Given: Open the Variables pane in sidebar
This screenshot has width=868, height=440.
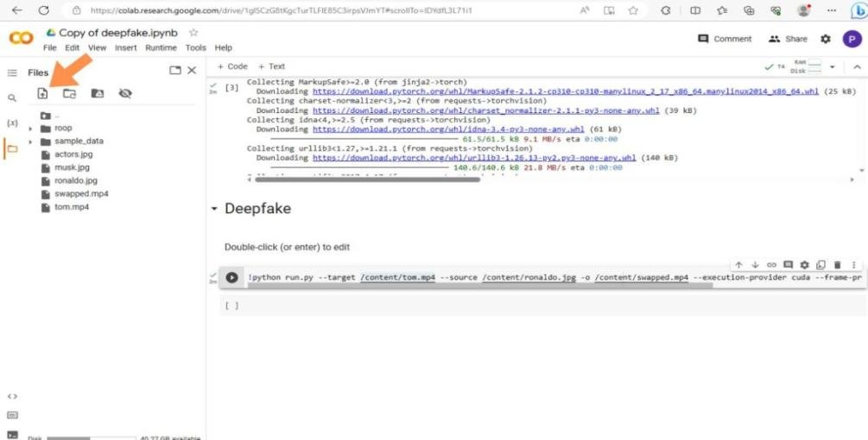Looking at the screenshot, I should coord(12,123).
